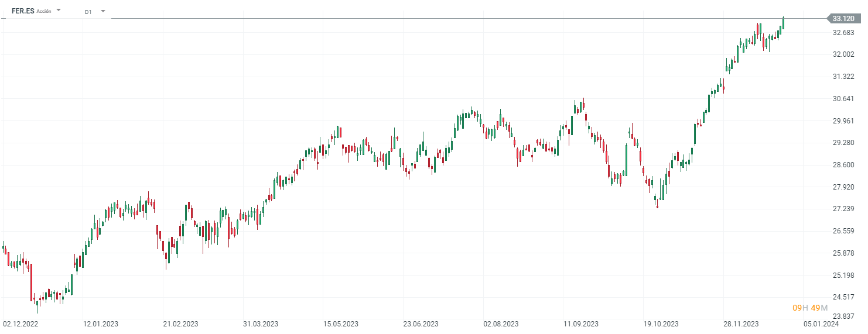Open the FER.ES symbol dropdown arrow

[x=59, y=11]
